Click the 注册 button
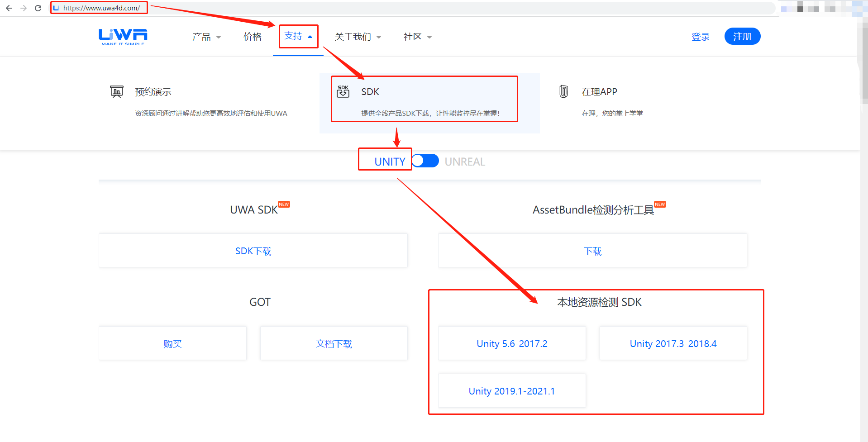Screen dimensions: 868x442 [x=742, y=36]
